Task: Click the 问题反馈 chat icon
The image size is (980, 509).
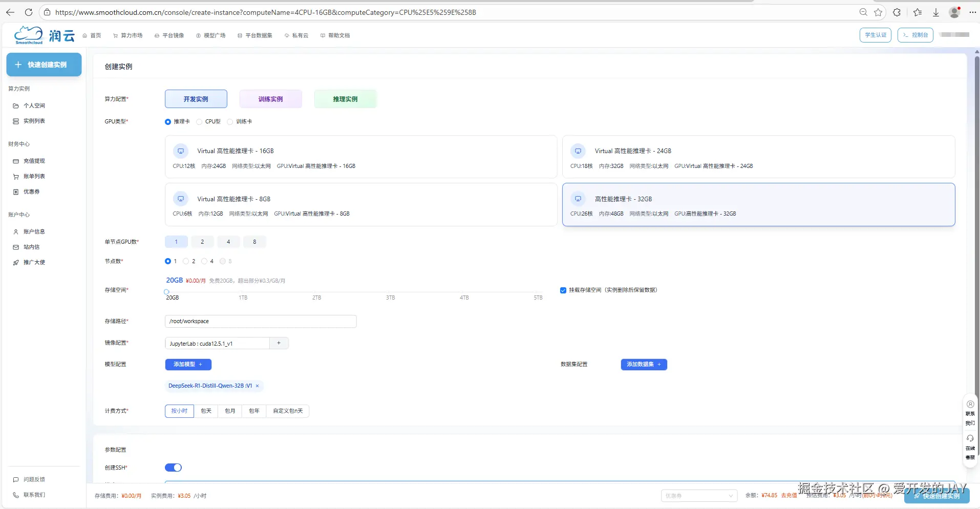Action: pos(16,480)
